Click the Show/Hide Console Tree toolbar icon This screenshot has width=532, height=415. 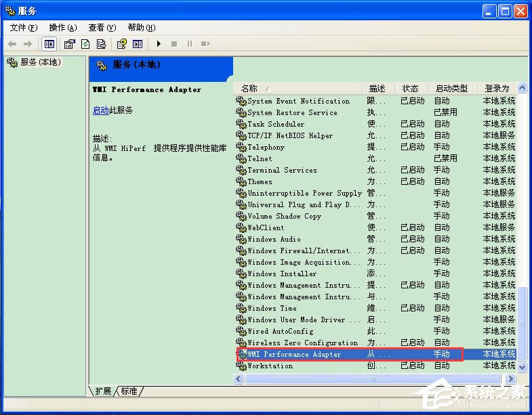49,44
